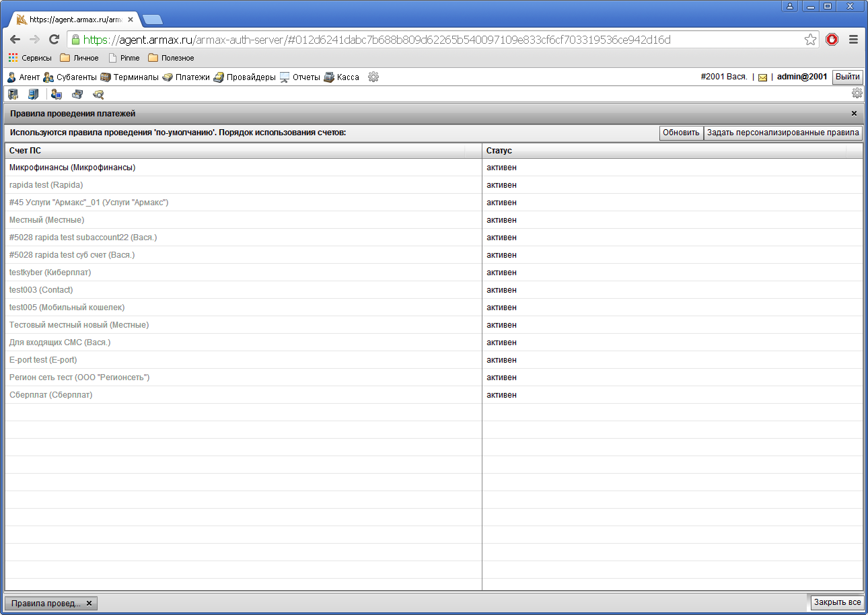
Task: Reload the page in the browser
Action: click(x=55, y=40)
